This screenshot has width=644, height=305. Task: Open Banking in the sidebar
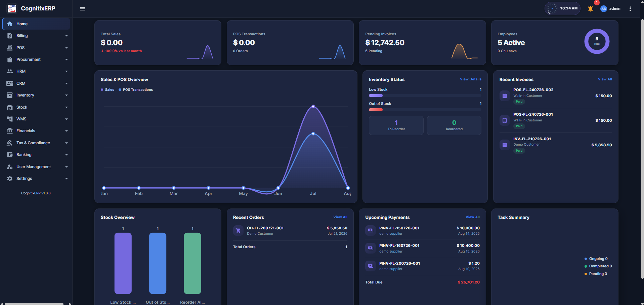36,155
